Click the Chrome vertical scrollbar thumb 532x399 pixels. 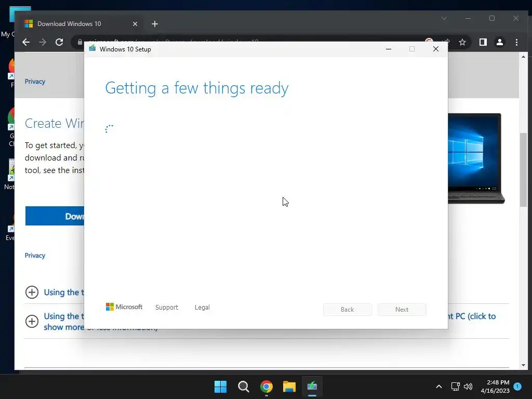[x=523, y=170]
